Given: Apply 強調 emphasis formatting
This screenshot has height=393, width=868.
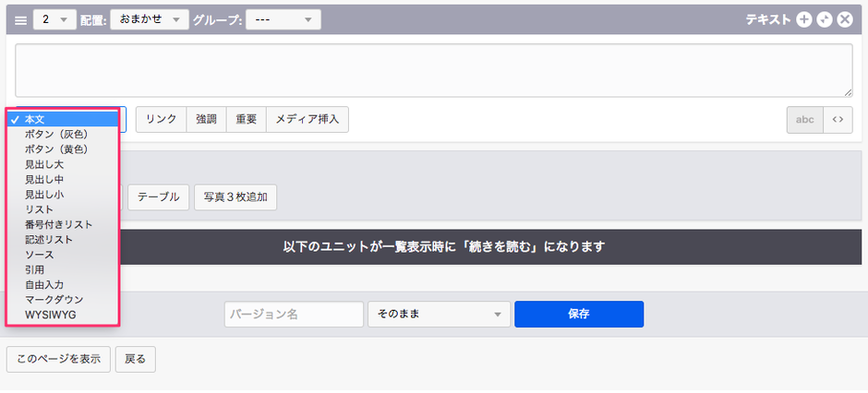Looking at the screenshot, I should click(207, 119).
